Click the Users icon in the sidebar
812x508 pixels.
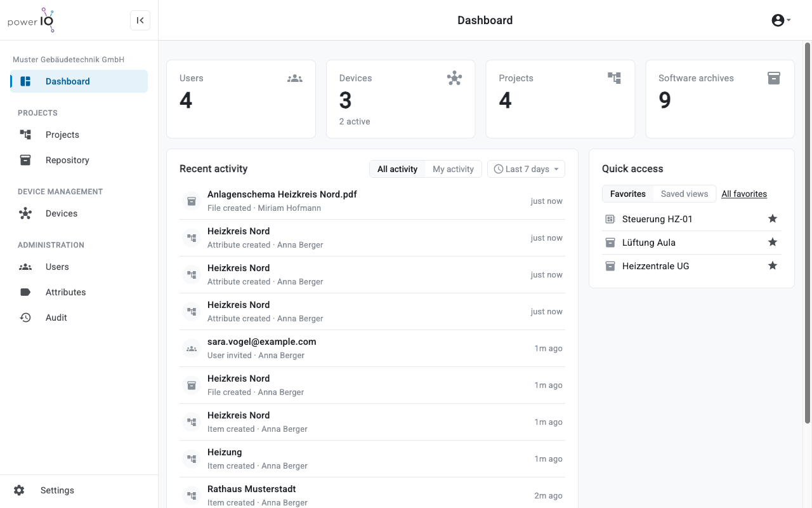pyautogui.click(x=25, y=267)
